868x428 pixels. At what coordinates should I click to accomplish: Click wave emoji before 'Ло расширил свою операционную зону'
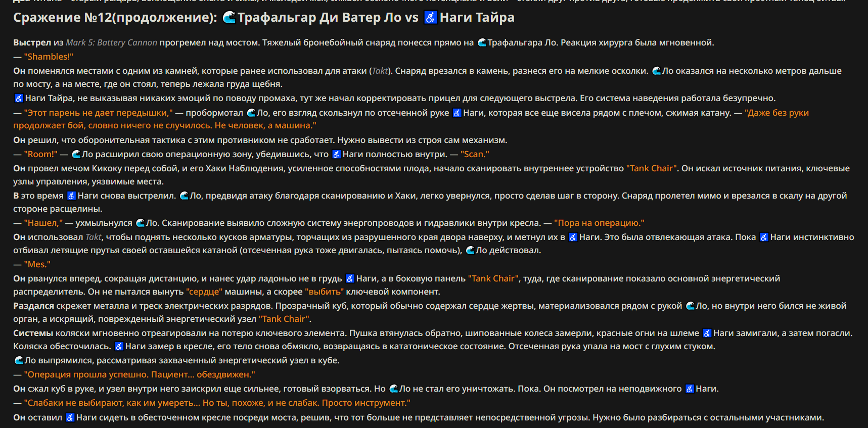tap(76, 154)
